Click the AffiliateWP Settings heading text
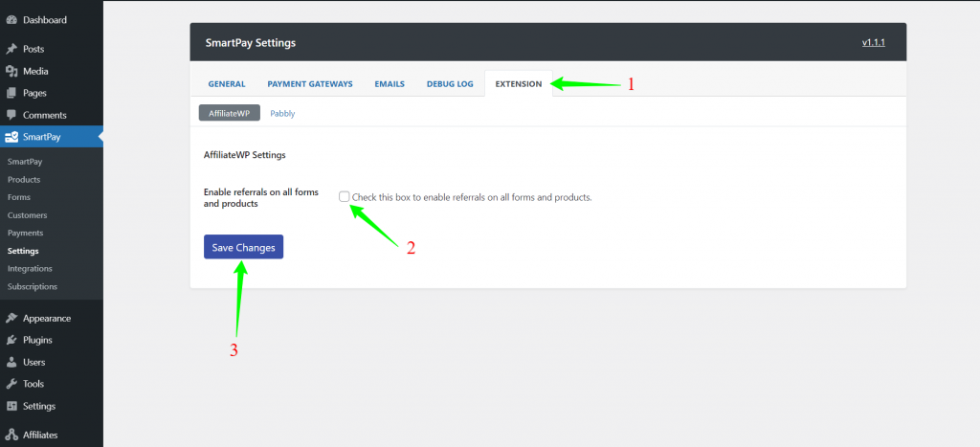 tap(245, 155)
